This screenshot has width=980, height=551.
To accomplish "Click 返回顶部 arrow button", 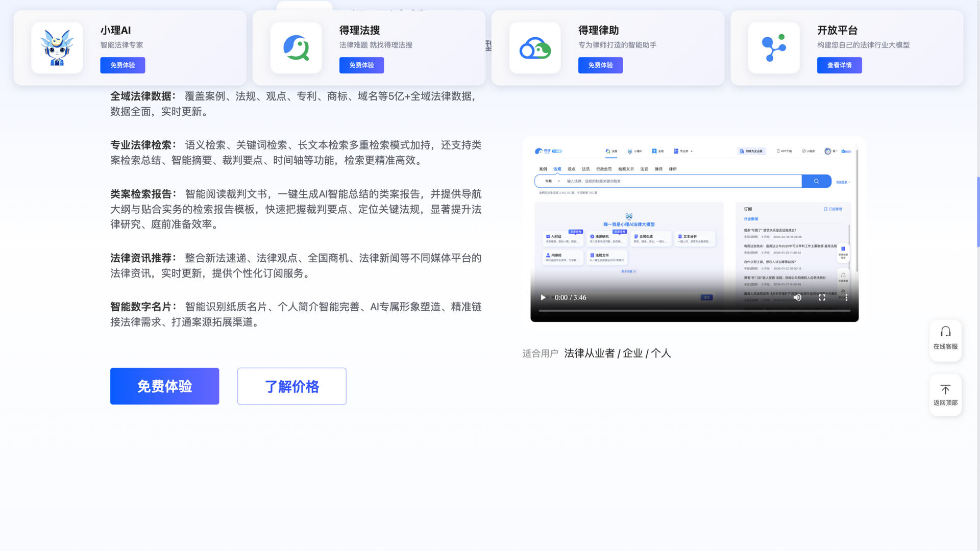I will click(x=945, y=395).
